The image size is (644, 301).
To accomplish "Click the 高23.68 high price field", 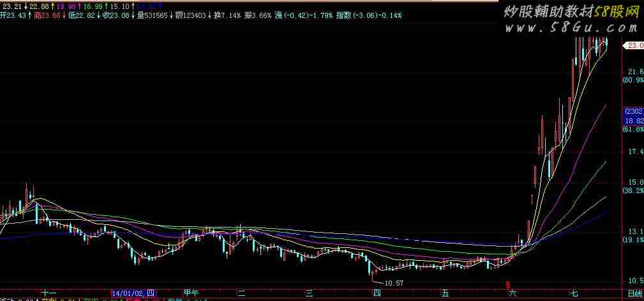I will (47, 15).
